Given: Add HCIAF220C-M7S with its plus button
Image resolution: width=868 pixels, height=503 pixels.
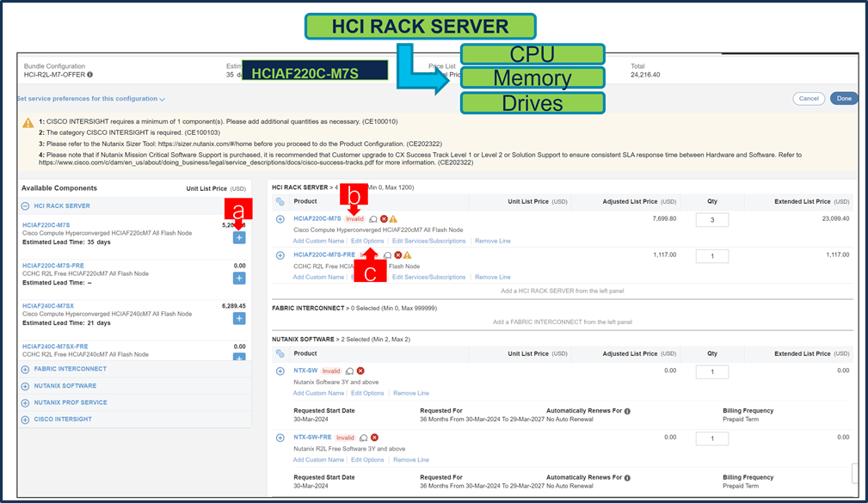Looking at the screenshot, I should coord(239,238).
